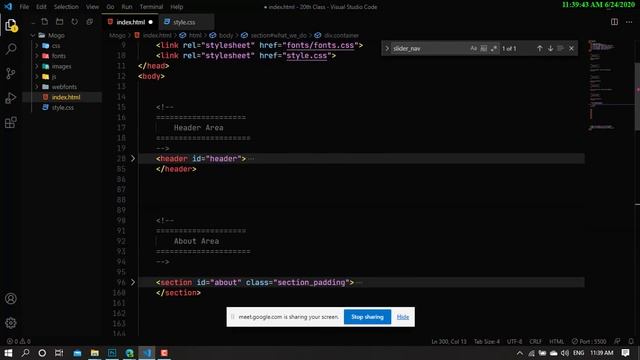The height and width of the screenshot is (360, 640).
Task: Go to previous match in find widget
Action: (x=540, y=49)
